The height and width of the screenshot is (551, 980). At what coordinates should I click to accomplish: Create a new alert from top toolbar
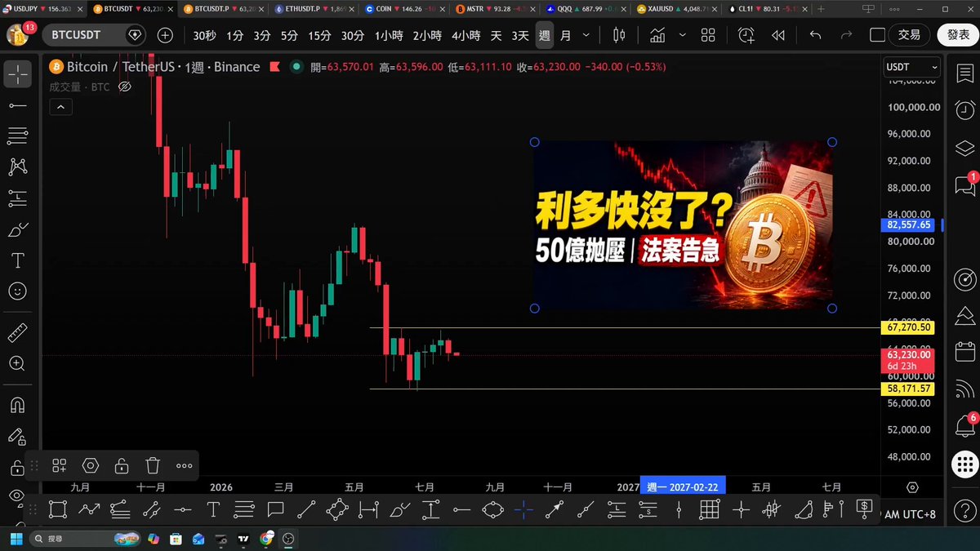click(746, 35)
